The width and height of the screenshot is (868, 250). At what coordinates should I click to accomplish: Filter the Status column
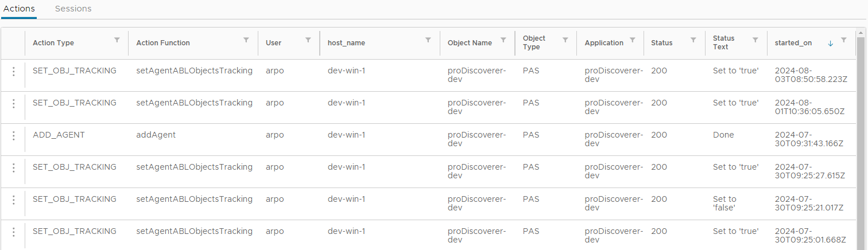(693, 40)
